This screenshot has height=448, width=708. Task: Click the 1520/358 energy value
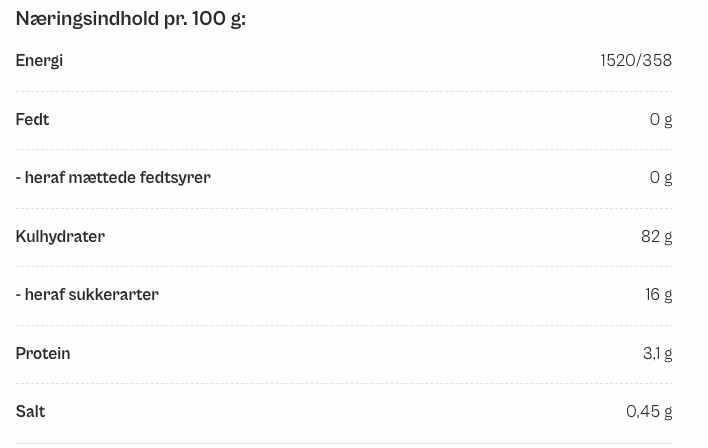click(636, 61)
